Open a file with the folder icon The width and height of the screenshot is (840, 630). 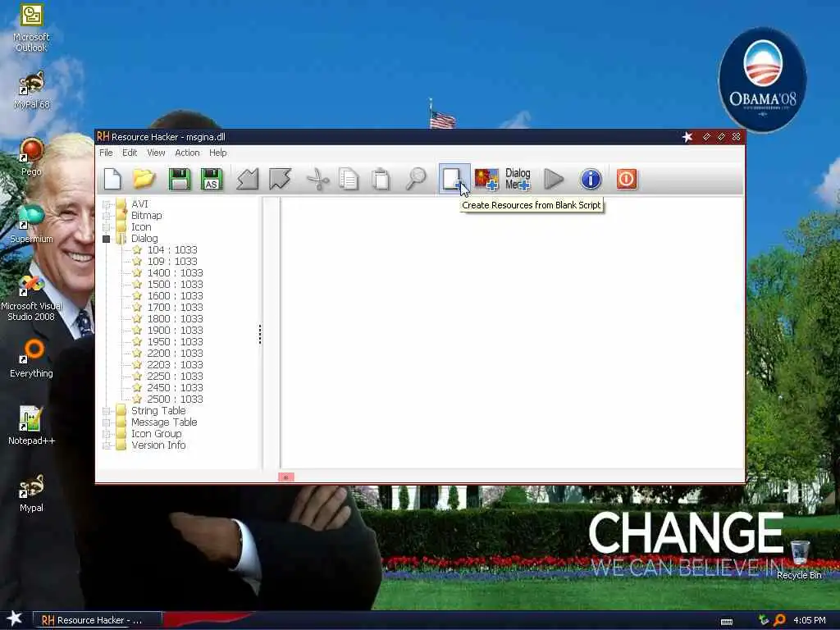point(144,179)
